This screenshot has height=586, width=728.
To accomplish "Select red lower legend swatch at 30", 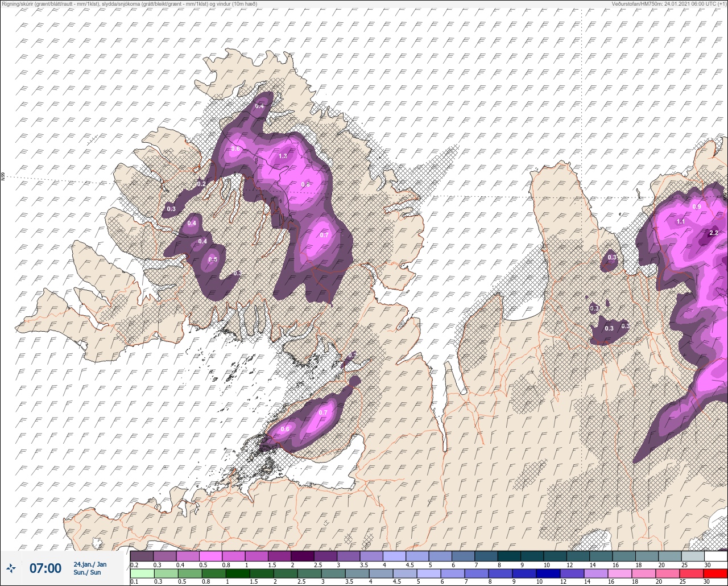I will pos(715,573).
